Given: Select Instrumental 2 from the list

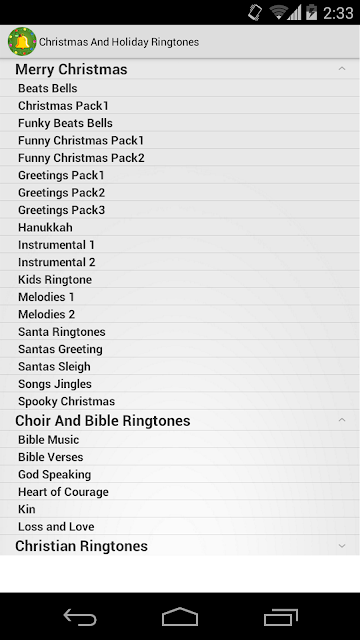Looking at the screenshot, I should pyautogui.click(x=180, y=262).
